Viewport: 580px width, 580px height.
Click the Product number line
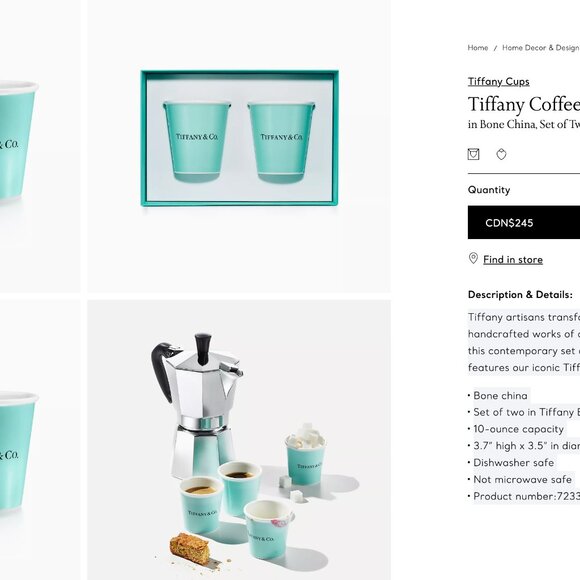point(524,496)
